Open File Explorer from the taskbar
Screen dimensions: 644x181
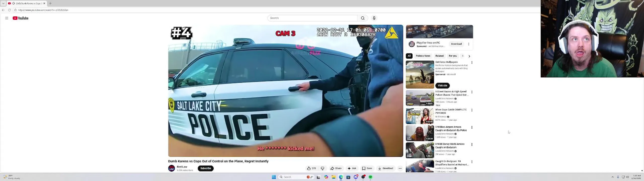(x=333, y=177)
